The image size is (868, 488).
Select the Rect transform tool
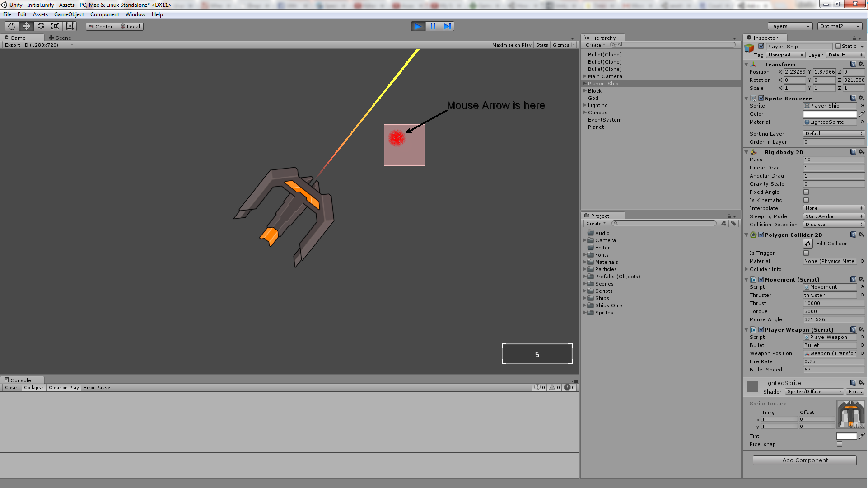pos(70,26)
